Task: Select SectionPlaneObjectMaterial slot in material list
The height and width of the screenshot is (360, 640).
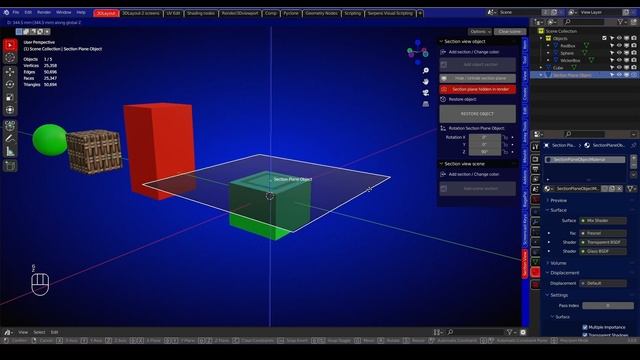Action: click(585, 160)
